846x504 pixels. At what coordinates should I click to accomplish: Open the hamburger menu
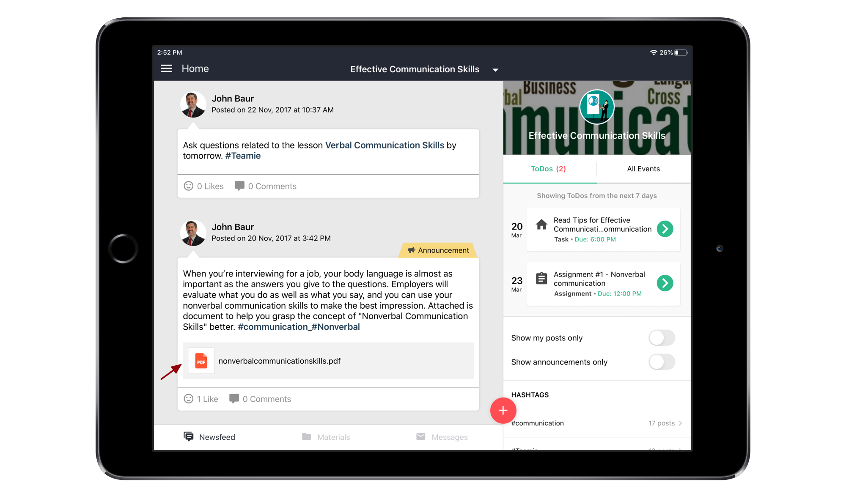(x=166, y=68)
